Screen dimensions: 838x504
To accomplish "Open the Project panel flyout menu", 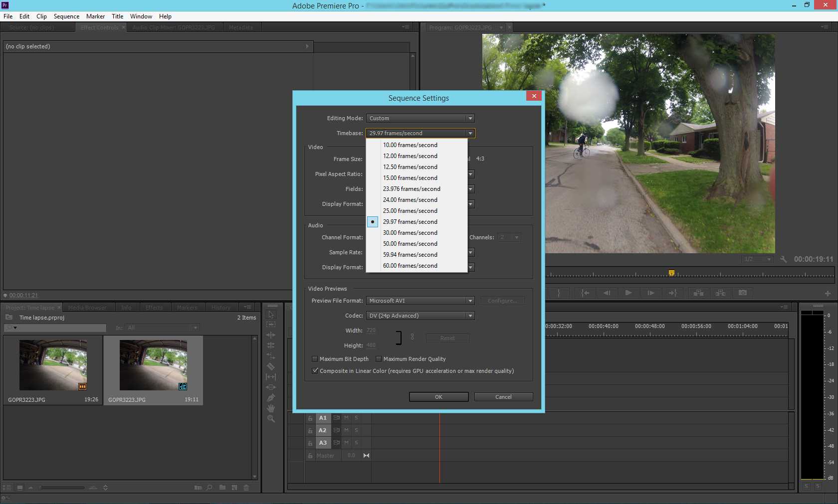I will pos(247,308).
